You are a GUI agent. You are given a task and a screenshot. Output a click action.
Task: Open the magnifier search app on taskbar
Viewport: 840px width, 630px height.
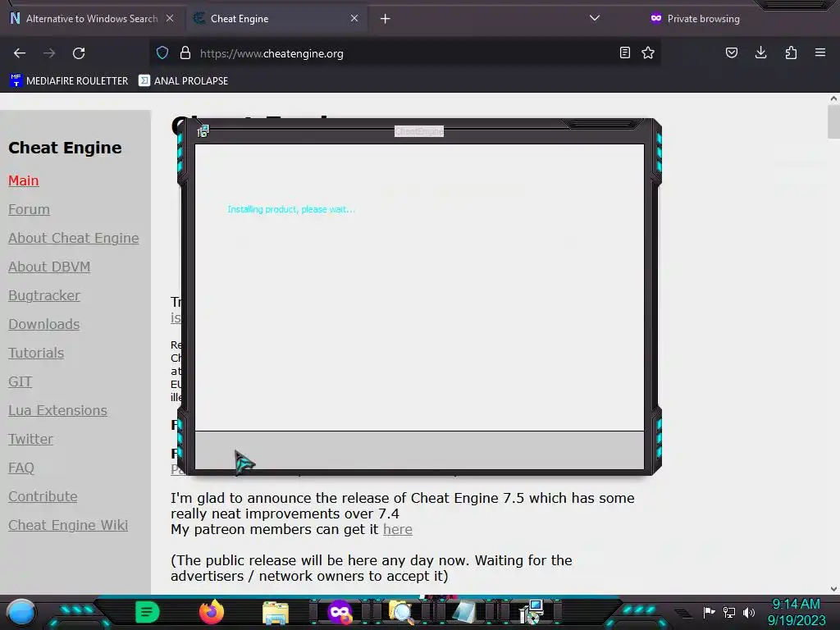tap(400, 612)
